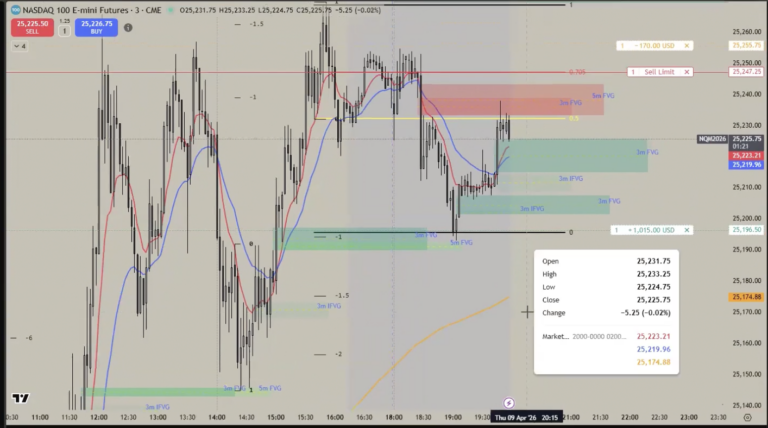Image resolution: width=768 pixels, height=428 pixels.
Task: Click the 25,225.75 last price countdown label
Action: pyautogui.click(x=746, y=143)
